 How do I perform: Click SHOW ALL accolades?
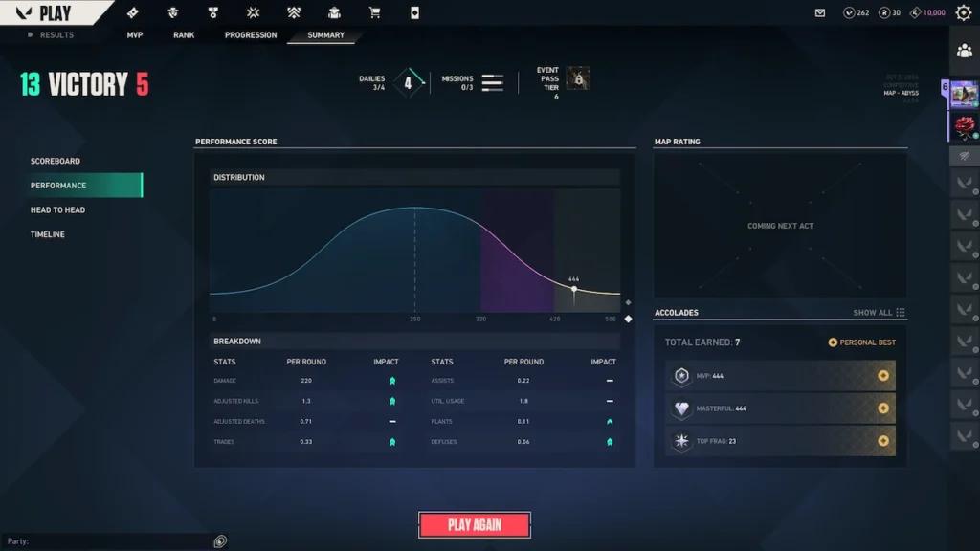[879, 313]
